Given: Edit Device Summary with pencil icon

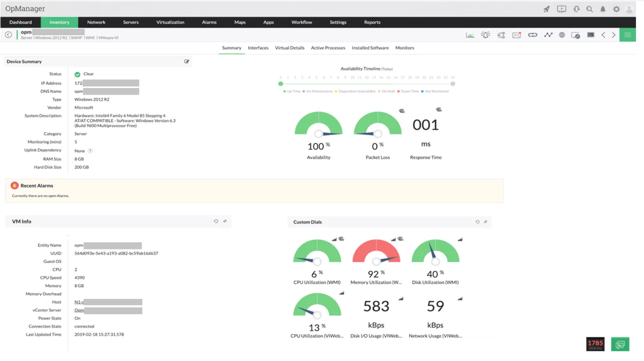Looking at the screenshot, I should [x=187, y=61].
